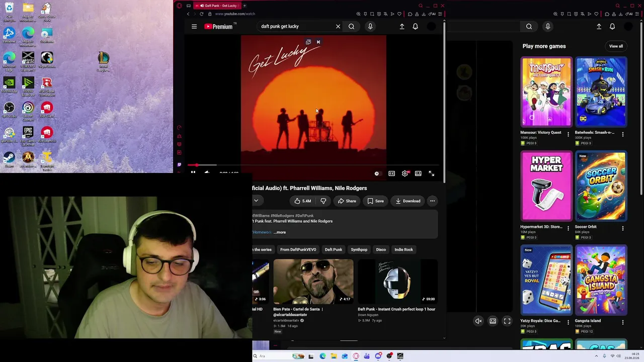This screenshot has width=644, height=362.
Task: Open OBS Studio desktop shortcut
Action: click(x=9, y=110)
